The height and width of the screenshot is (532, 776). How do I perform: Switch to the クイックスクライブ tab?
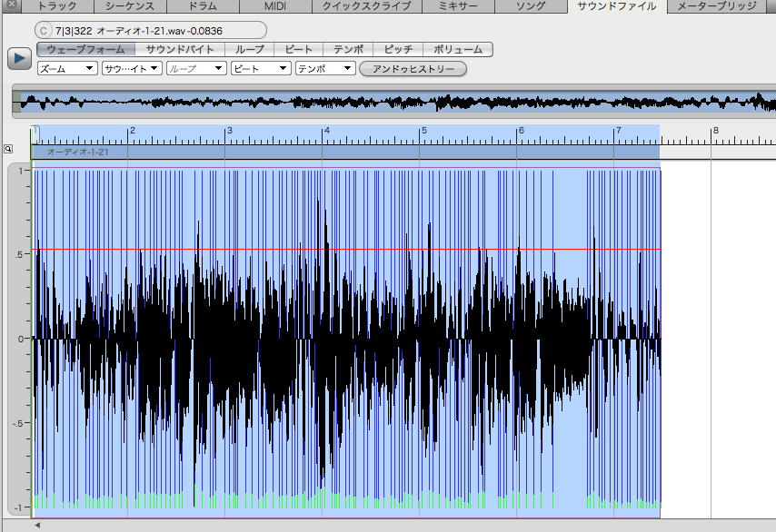pos(367,6)
